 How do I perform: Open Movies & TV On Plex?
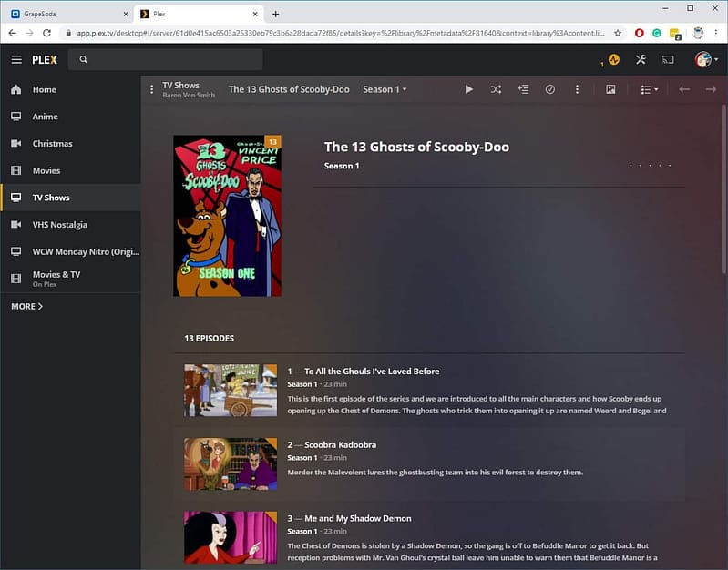(70, 279)
